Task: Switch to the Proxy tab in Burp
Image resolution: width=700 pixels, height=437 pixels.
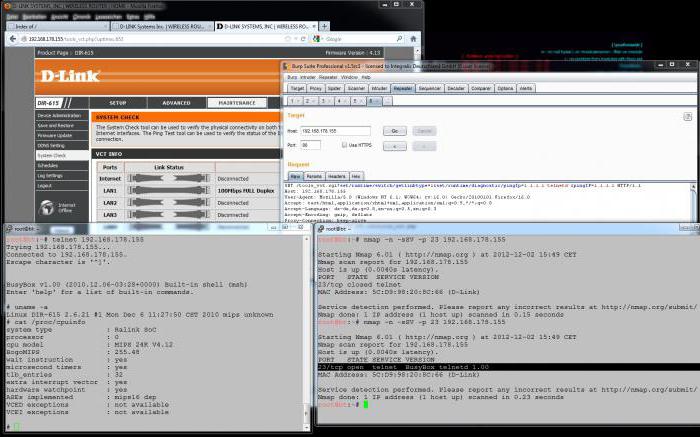Action: [x=316, y=88]
